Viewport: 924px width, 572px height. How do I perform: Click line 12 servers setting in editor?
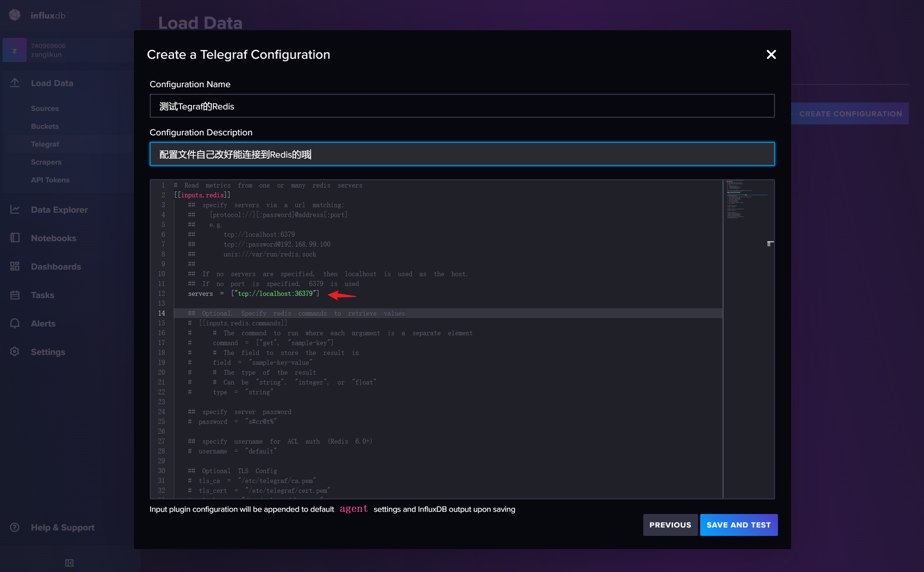[x=254, y=294]
